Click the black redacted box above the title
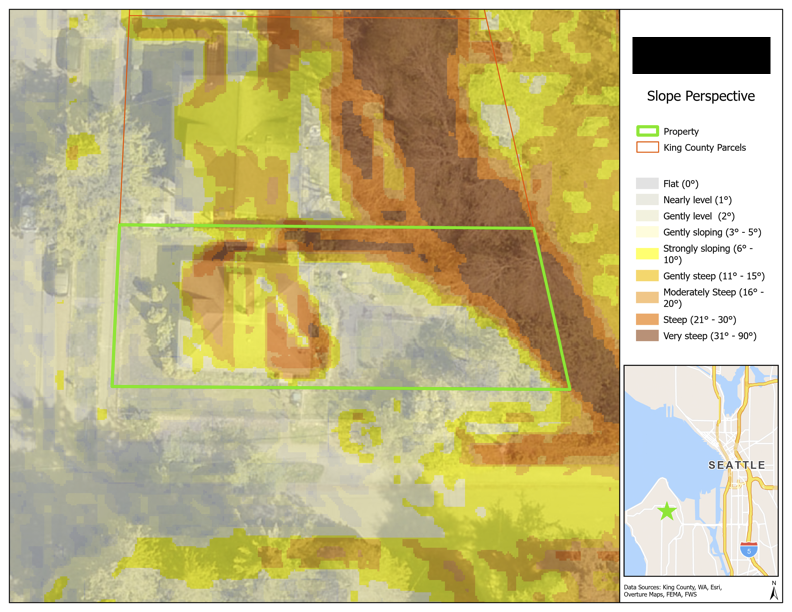The image size is (792, 612). pos(701,55)
